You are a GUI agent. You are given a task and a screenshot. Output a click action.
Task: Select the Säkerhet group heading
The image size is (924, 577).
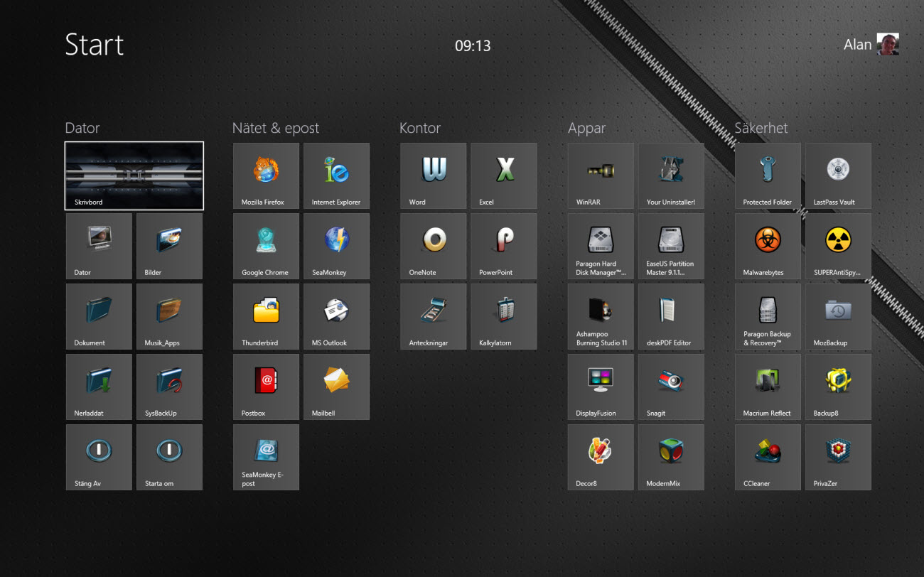pos(761,128)
